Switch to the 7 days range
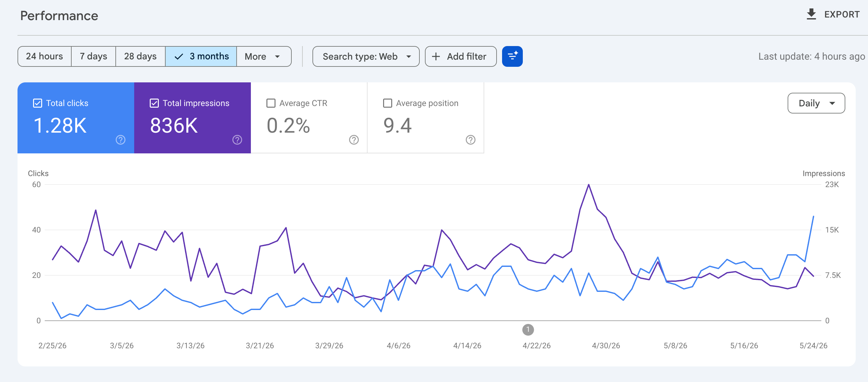The image size is (868, 382). pos(93,56)
